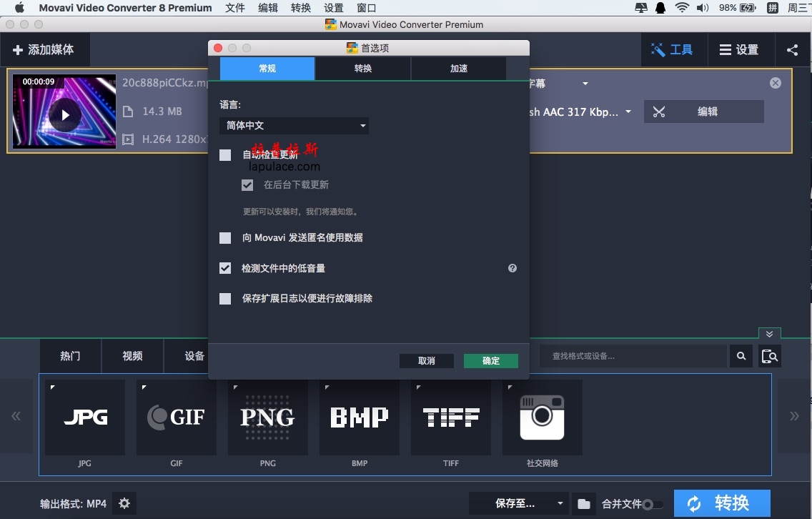
Task: Collapse the format panel with chevron
Action: tap(769, 334)
